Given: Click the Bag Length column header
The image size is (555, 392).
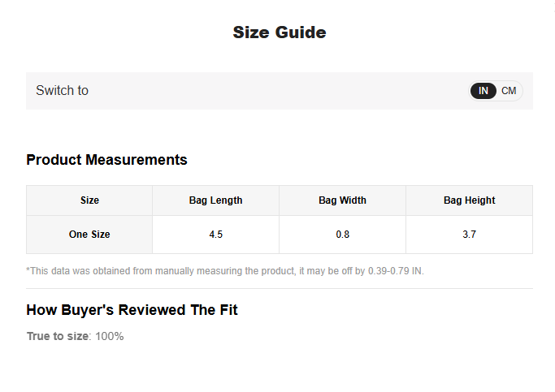Looking at the screenshot, I should 215,200.
